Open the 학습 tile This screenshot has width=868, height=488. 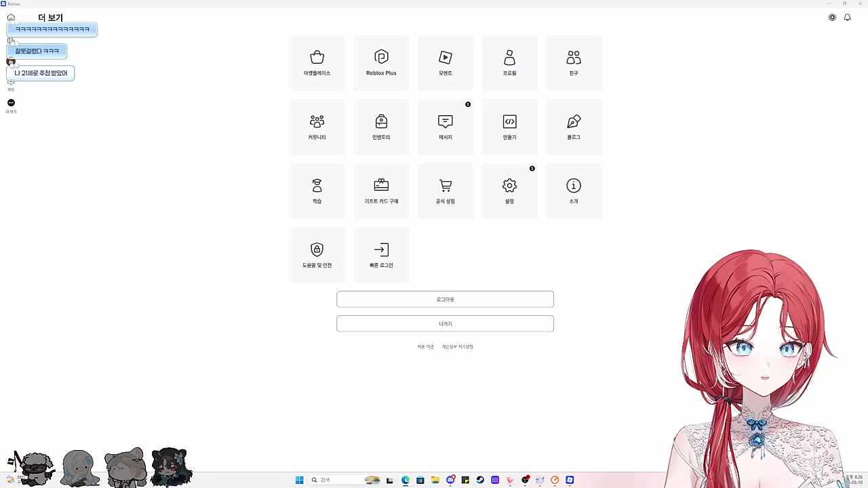[x=317, y=191]
